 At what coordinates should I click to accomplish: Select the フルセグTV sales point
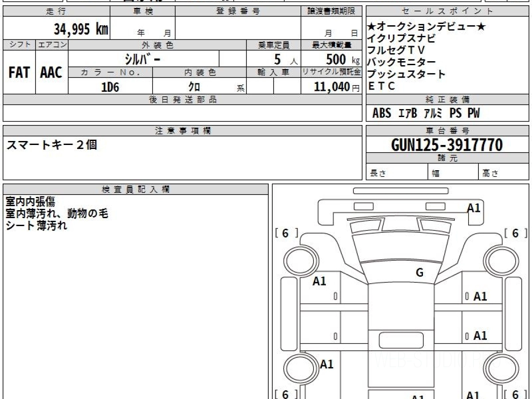click(396, 50)
